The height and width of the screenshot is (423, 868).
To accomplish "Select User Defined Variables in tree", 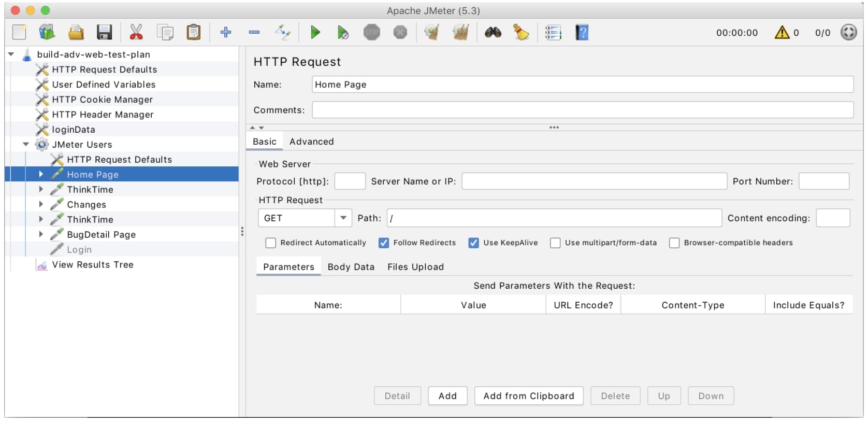I will point(104,84).
